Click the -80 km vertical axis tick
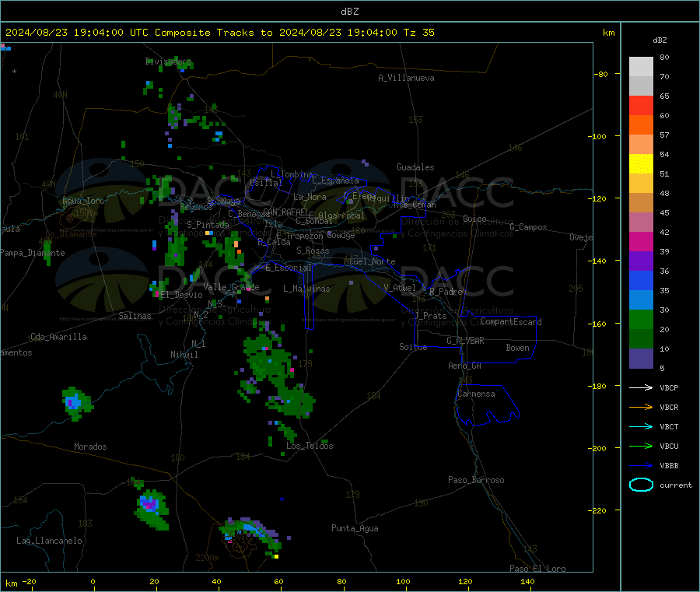 600,74
